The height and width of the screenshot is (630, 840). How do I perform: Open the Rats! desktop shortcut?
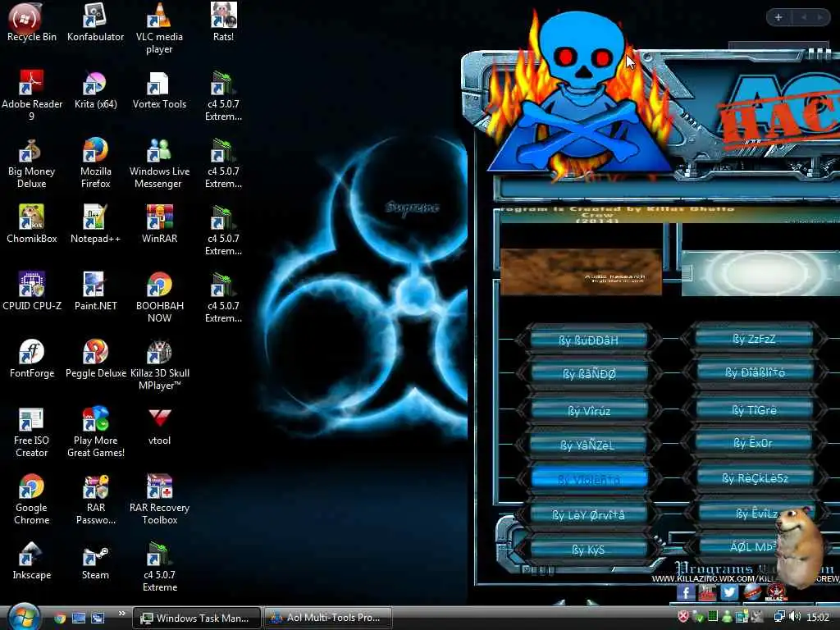[x=223, y=22]
